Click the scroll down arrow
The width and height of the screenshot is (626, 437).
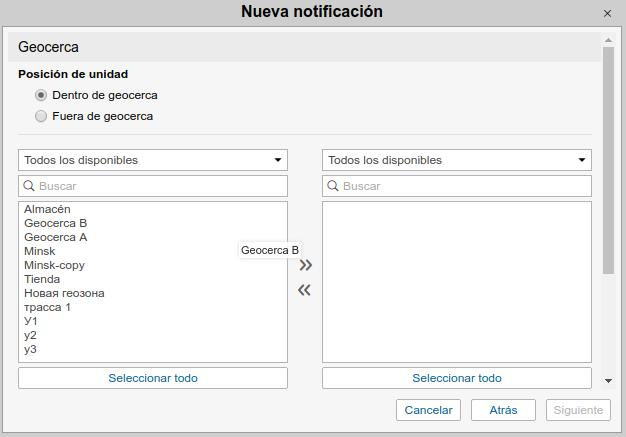pyautogui.click(x=608, y=381)
